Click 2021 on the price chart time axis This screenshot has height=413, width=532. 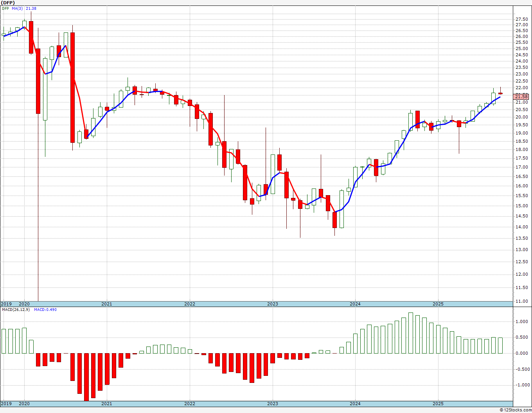(107, 304)
